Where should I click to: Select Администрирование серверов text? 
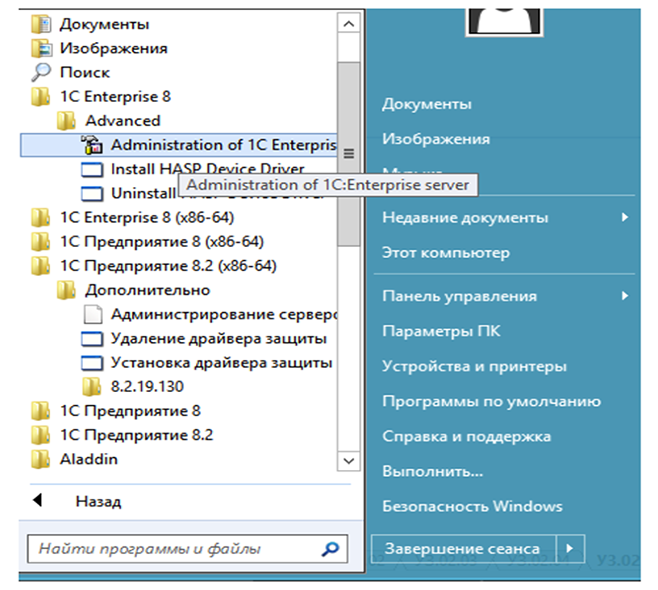[224, 314]
